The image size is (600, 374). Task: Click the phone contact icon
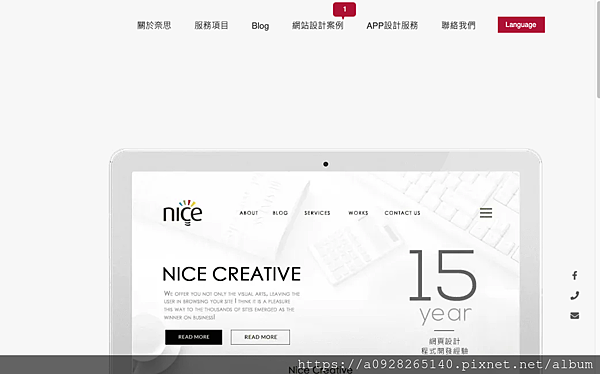click(574, 296)
